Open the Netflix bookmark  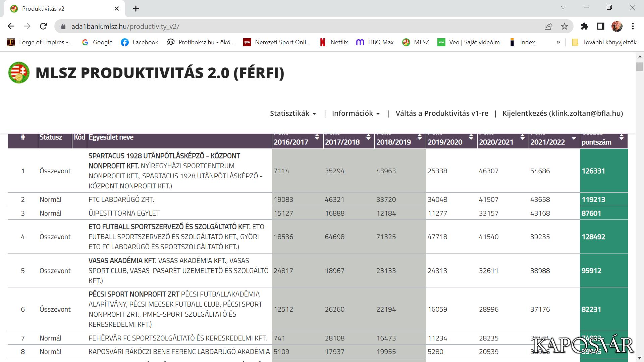click(334, 42)
